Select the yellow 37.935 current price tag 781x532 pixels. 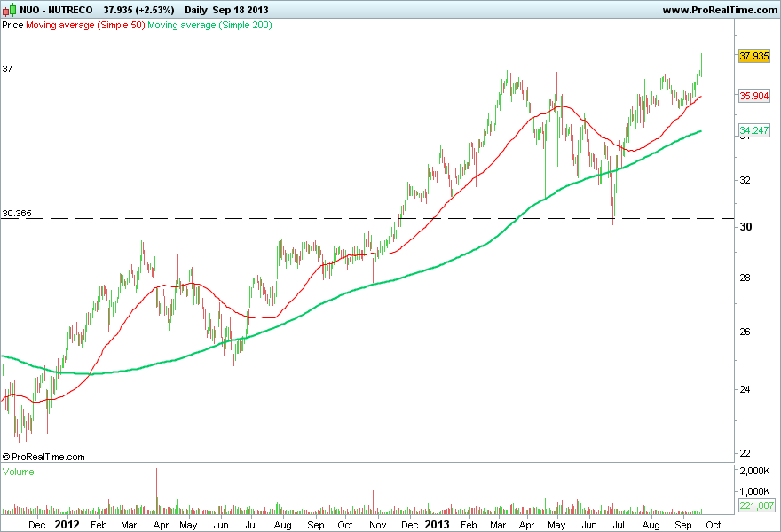tap(754, 56)
